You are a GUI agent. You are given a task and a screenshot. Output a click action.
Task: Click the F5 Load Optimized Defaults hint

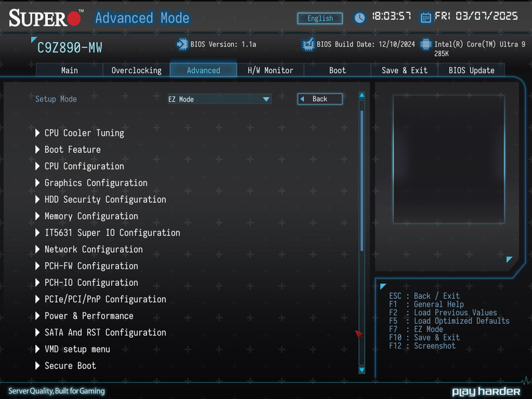click(x=450, y=321)
